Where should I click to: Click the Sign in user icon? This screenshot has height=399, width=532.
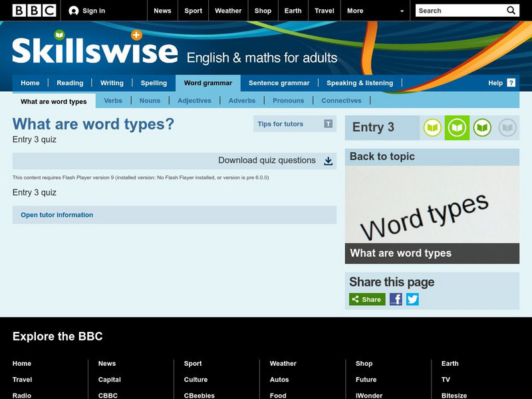pyautogui.click(x=74, y=11)
